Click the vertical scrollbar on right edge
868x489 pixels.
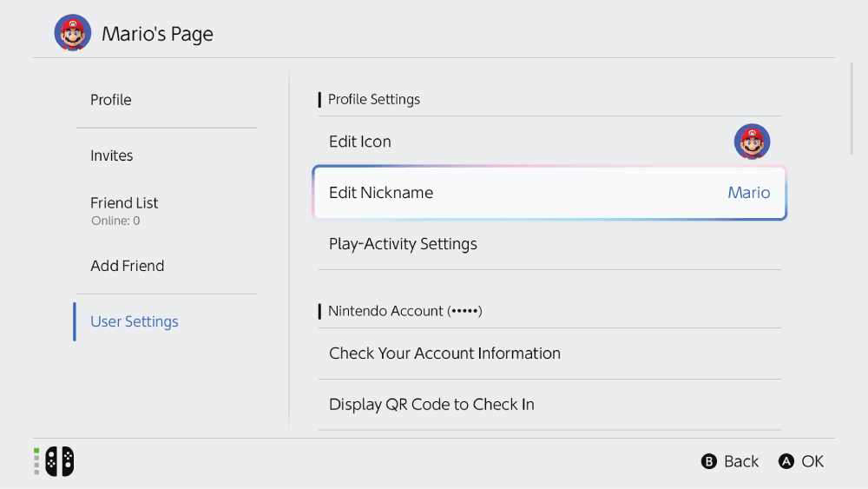(852, 109)
